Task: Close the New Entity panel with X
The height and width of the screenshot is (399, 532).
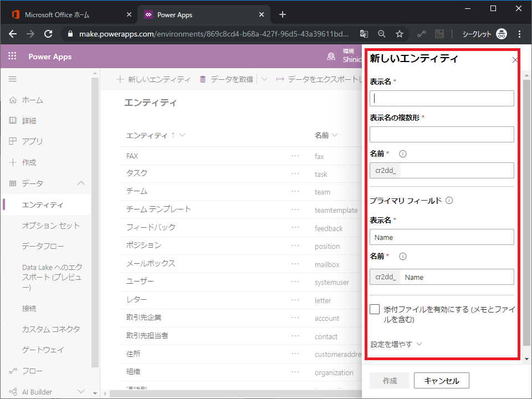Action: coord(515,60)
